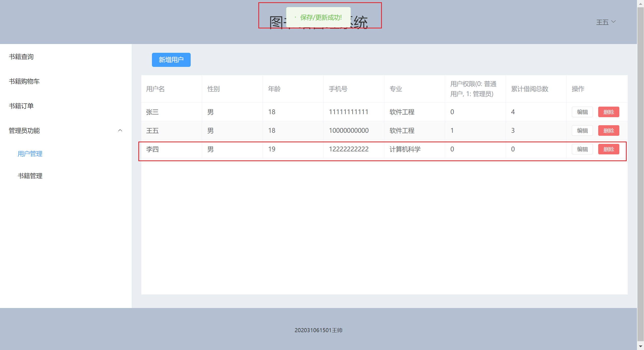Select 书籍订单 in the sidebar

tap(21, 106)
